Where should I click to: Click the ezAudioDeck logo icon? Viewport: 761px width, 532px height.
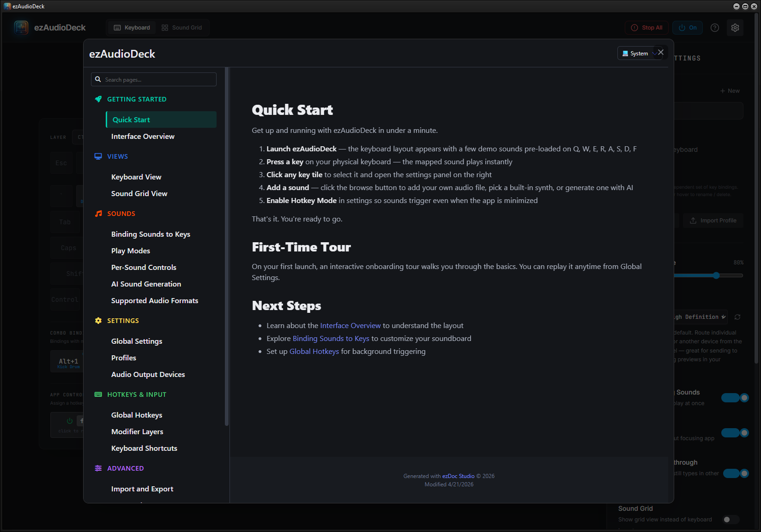(21, 28)
